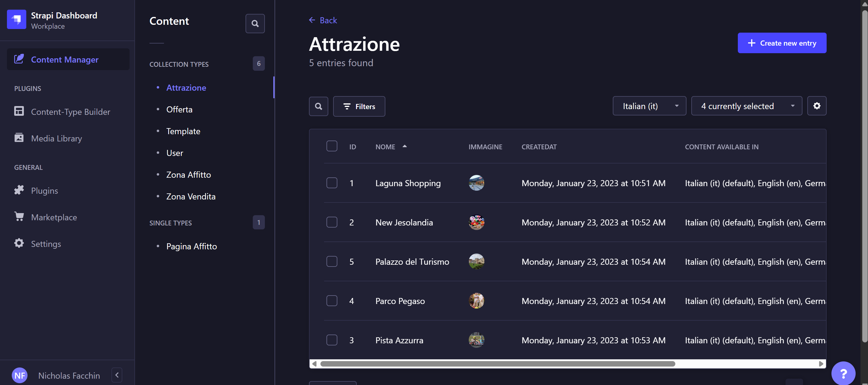Click the Palazzo del Turismo image thumbnail
This screenshot has width=868, height=385.
(476, 261)
